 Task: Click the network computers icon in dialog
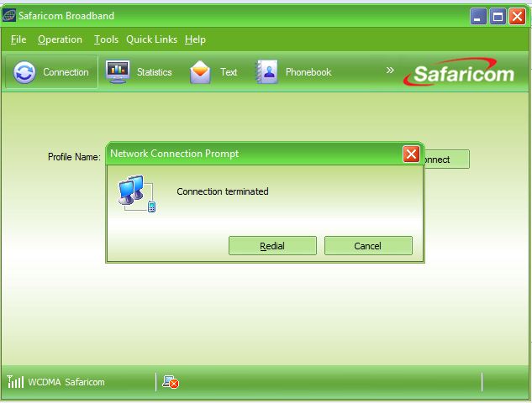(x=137, y=194)
